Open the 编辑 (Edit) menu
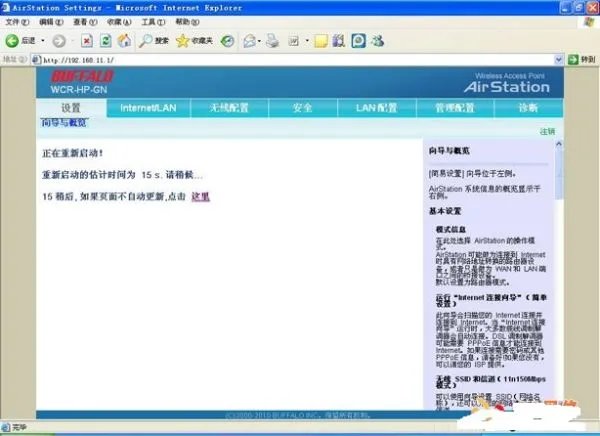The height and width of the screenshot is (436, 600). 51,22
